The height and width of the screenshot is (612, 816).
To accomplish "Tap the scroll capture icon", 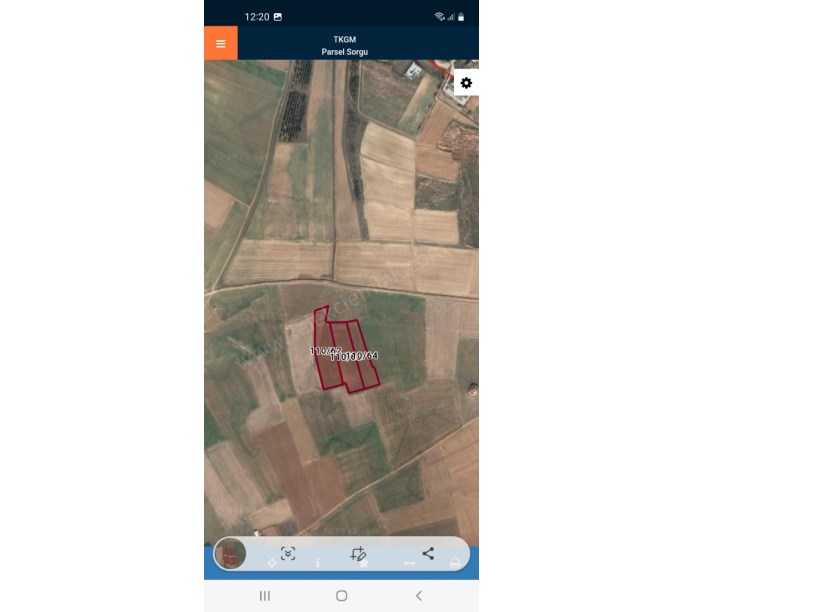I will click(288, 553).
